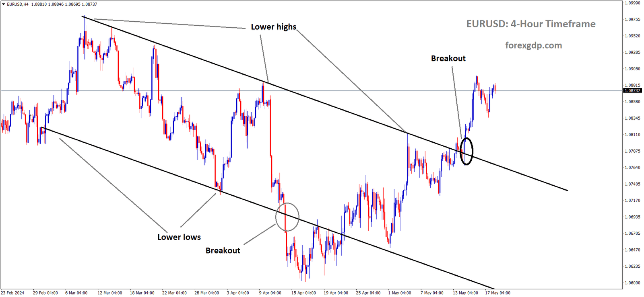This screenshot has width=644, height=297.
Task: Click the 1.09285 price axis label
Action: 632,52
